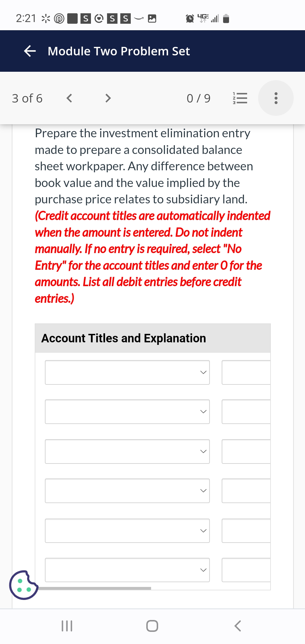Tap the home navigation button

(152, 625)
